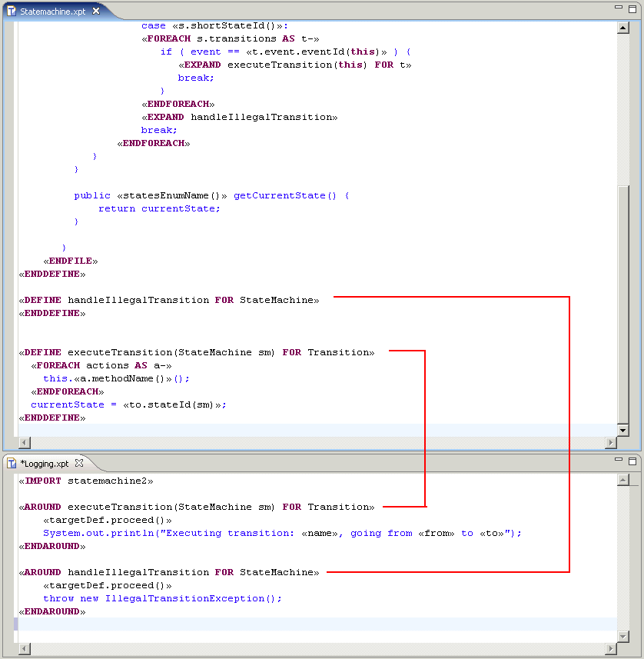This screenshot has width=644, height=659.
Task: Click the «IMPORT statemachine2» line
Action: (x=86, y=481)
